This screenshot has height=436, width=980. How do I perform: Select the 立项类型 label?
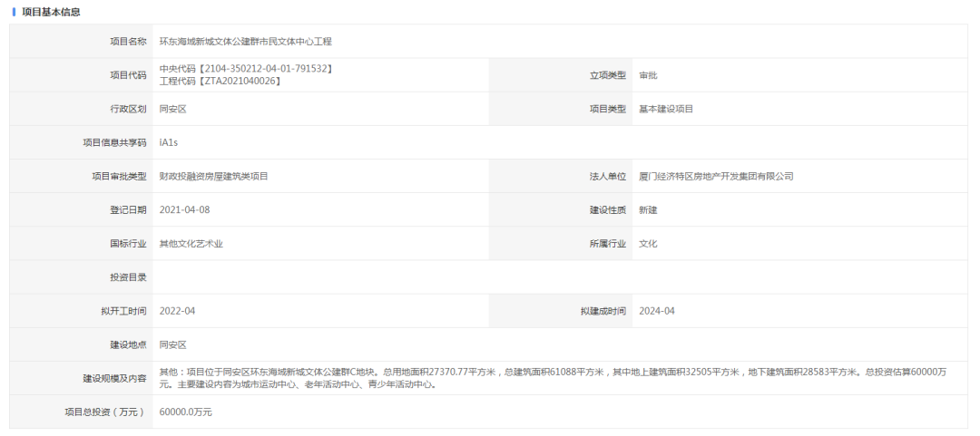[x=607, y=75]
